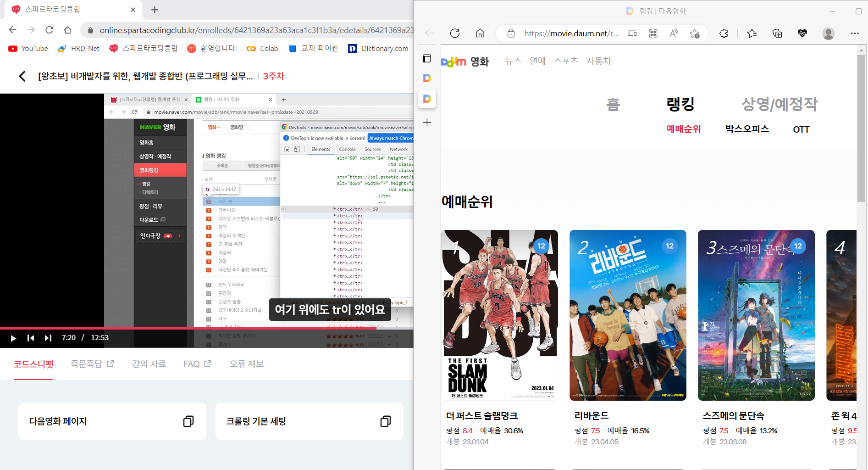Click Chrome forward arrow in left browser
Screen dimensions: 868x470
(x=31, y=30)
